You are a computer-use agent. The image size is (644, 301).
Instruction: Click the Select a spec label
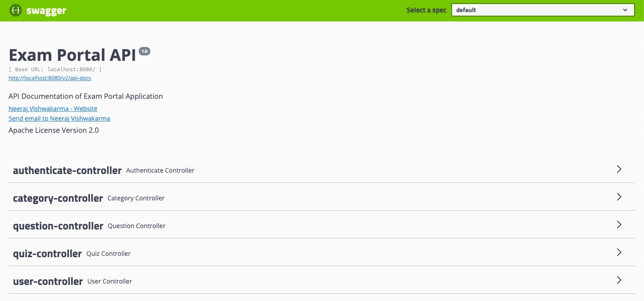426,10
